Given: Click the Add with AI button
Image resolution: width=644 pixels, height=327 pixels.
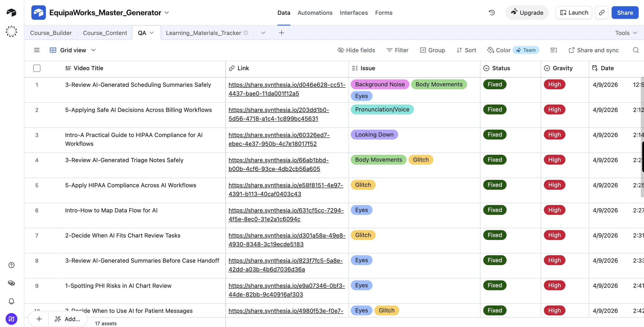Looking at the screenshot, I should pos(68,319).
